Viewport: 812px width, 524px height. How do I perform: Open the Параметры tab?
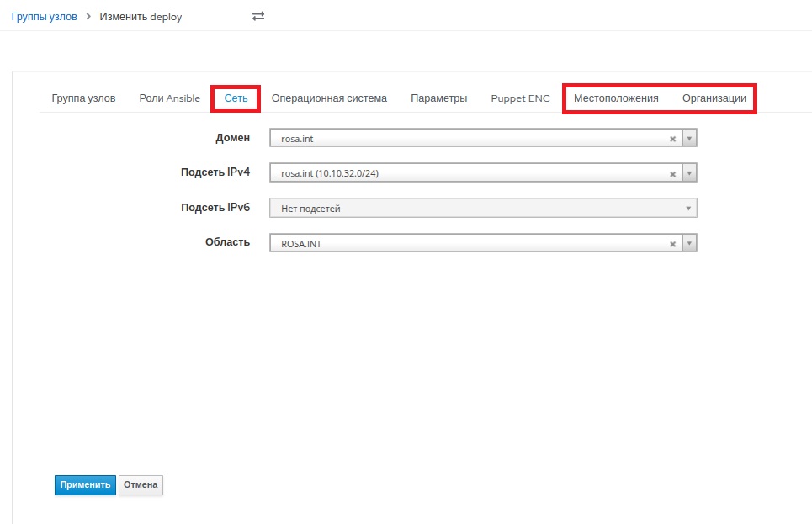coord(438,98)
